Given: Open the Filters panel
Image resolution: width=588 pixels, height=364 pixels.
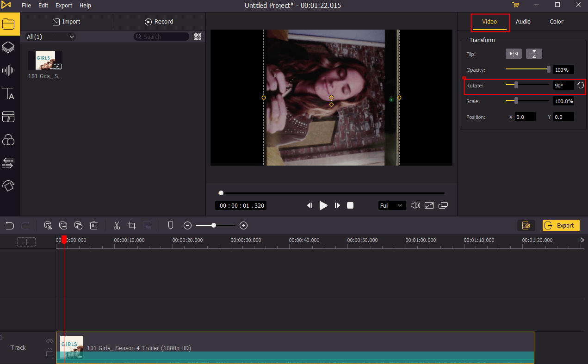Looking at the screenshot, I should point(9,140).
